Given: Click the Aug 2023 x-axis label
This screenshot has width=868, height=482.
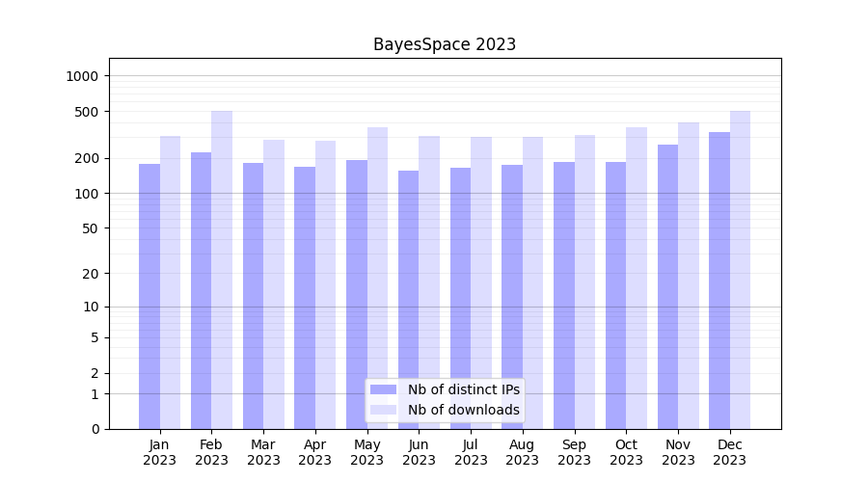Looking at the screenshot, I should click(x=523, y=452).
